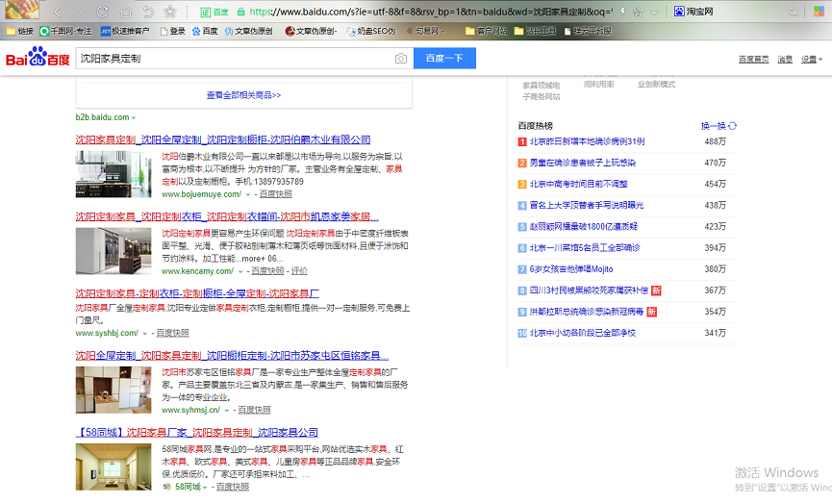This screenshot has width=832, height=504.
Task: Open hot topic 冒名上大学顶替者手写说明曝光
Action: click(587, 205)
